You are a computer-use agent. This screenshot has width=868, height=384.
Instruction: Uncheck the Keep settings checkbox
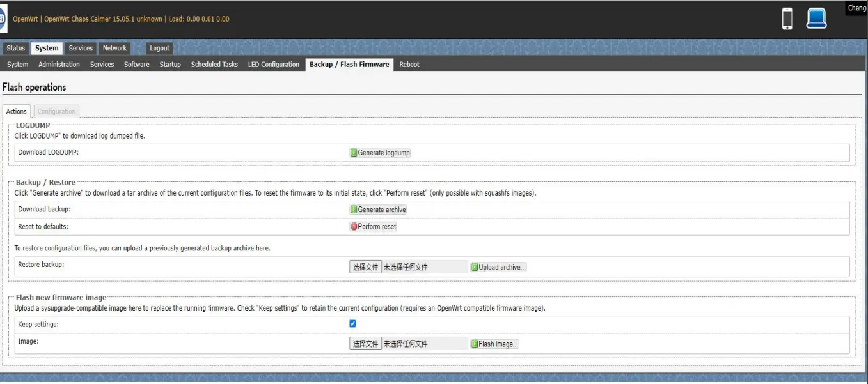[x=352, y=324]
